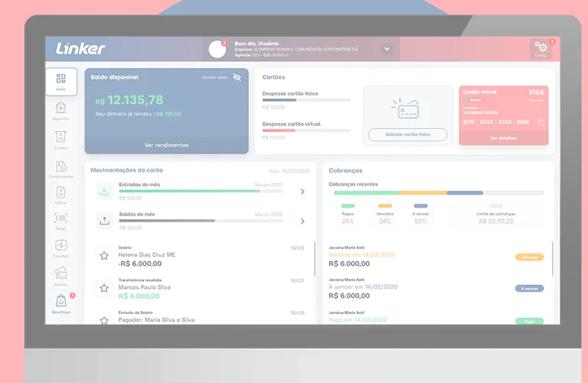Select the Pagar barcode icon
The image size is (588, 383).
pos(61,219)
